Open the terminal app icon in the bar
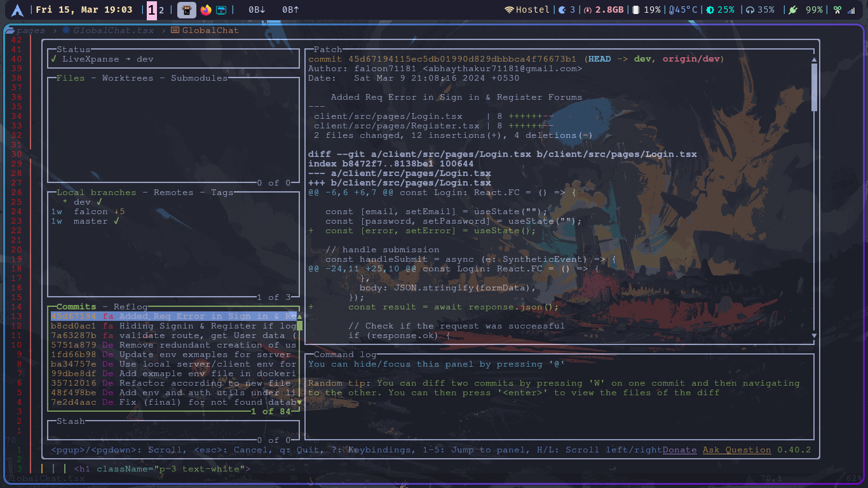The width and height of the screenshot is (868, 488). coord(186,10)
